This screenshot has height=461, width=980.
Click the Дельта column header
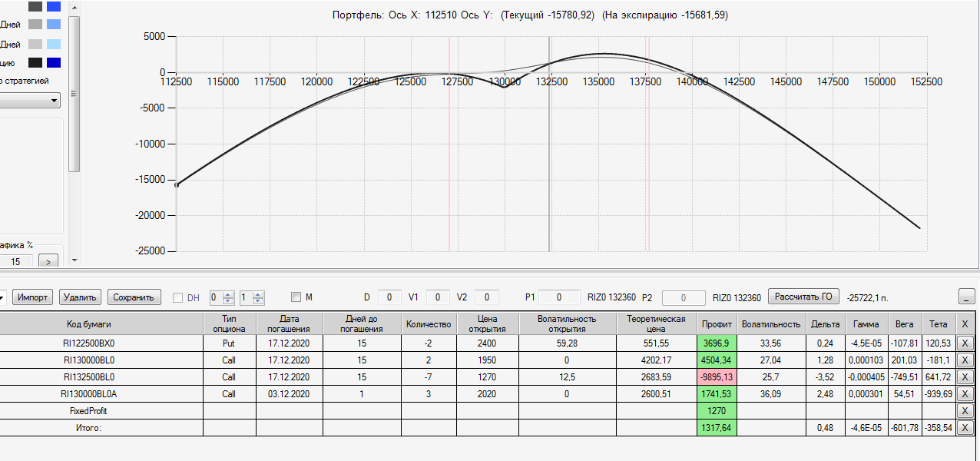(x=825, y=324)
